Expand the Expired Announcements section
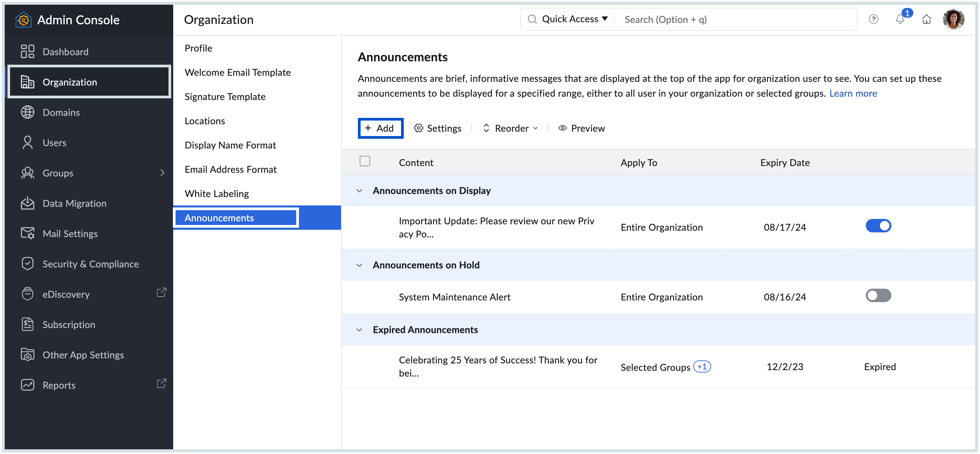Screen dimensions: 980x454 (x=359, y=329)
